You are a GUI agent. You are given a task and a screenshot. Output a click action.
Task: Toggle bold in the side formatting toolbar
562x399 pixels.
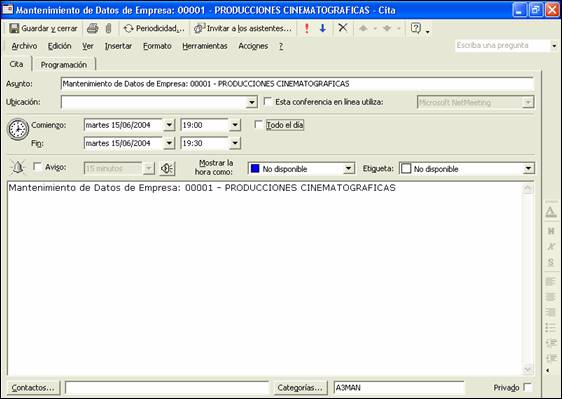pyautogui.click(x=551, y=231)
